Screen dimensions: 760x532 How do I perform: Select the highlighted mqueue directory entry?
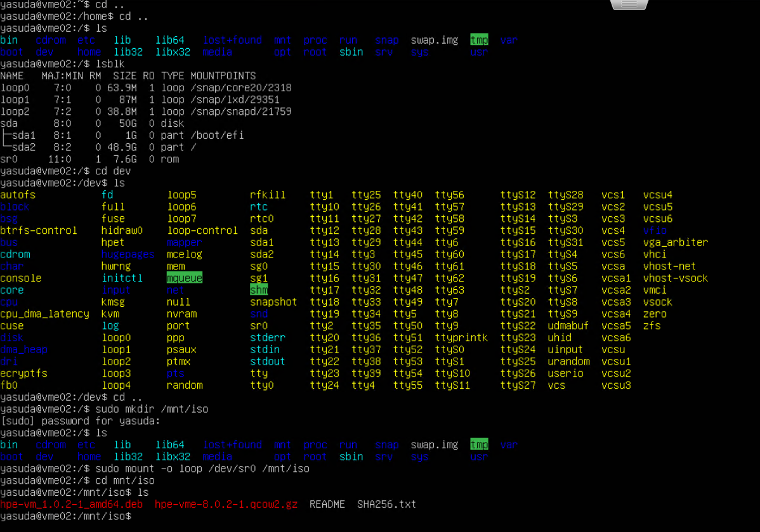click(184, 278)
